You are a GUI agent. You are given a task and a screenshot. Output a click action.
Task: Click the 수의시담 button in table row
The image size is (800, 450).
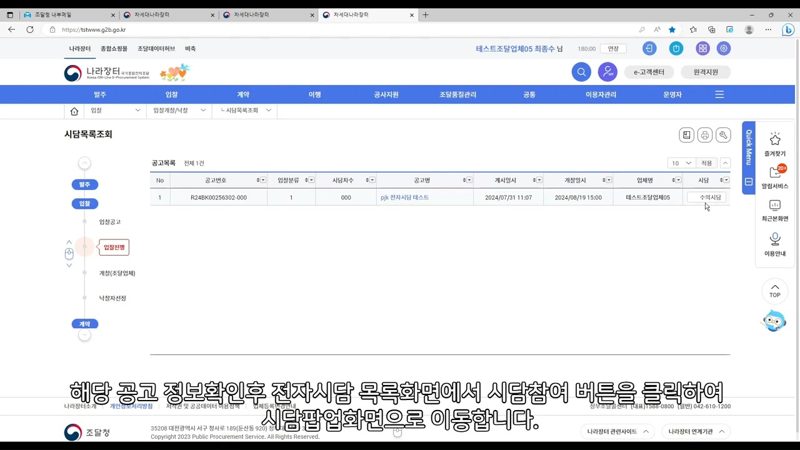[707, 197]
